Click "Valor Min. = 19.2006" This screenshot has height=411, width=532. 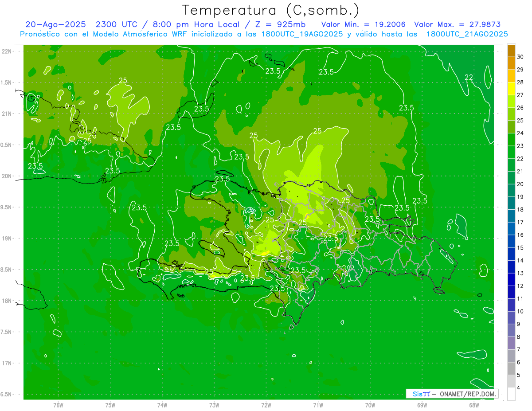coord(363,24)
